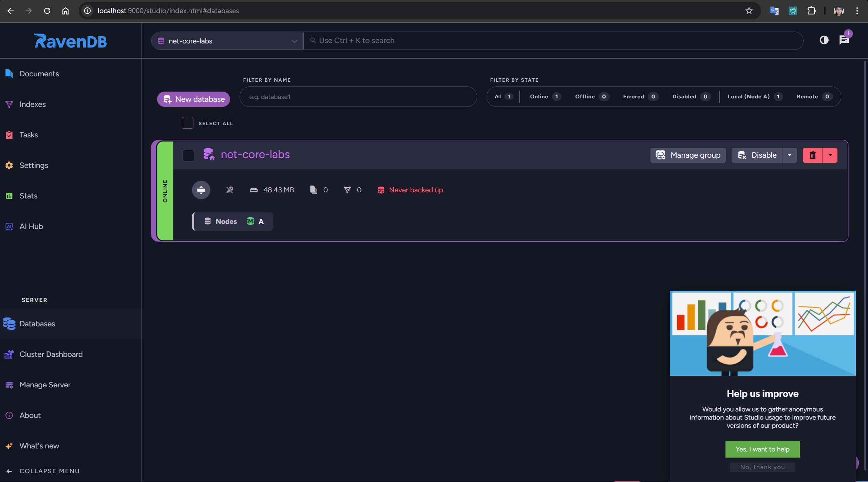Open the Indexes menu item

click(x=33, y=104)
